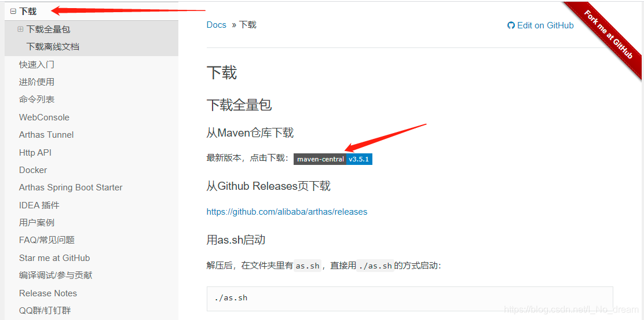
Task: Click the 下载 breadcrumb text after Docs
Action: (x=248, y=25)
